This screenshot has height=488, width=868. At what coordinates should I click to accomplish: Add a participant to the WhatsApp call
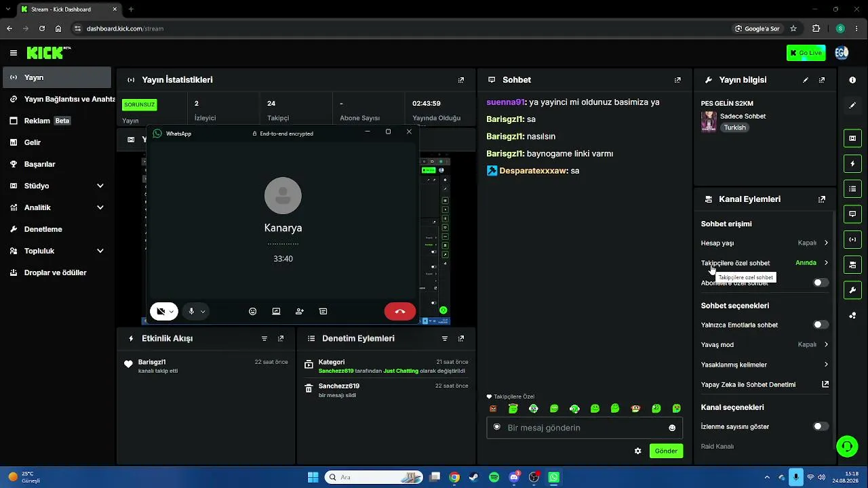click(300, 311)
